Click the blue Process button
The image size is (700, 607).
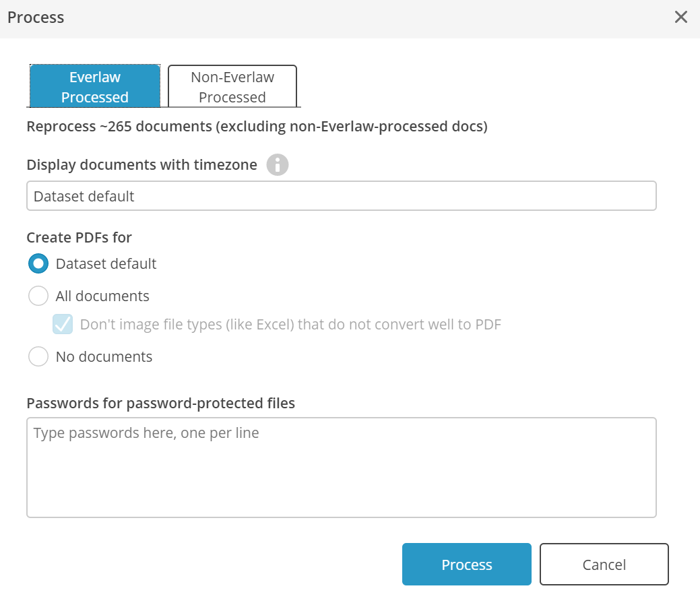[466, 564]
